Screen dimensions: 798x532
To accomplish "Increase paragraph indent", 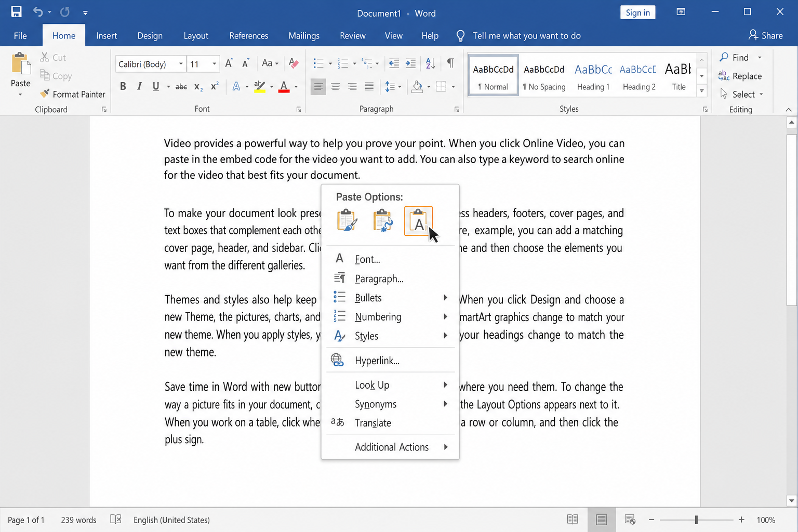I will click(410, 63).
